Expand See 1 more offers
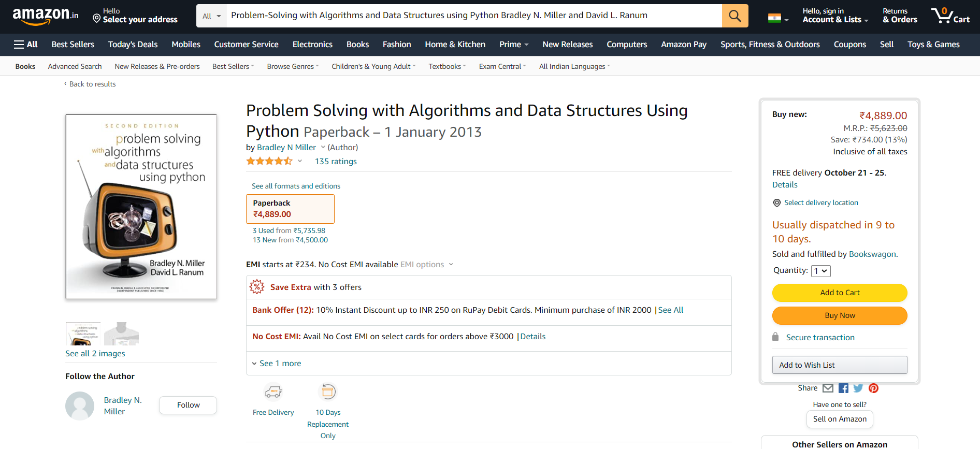The height and width of the screenshot is (449, 980). click(x=277, y=364)
